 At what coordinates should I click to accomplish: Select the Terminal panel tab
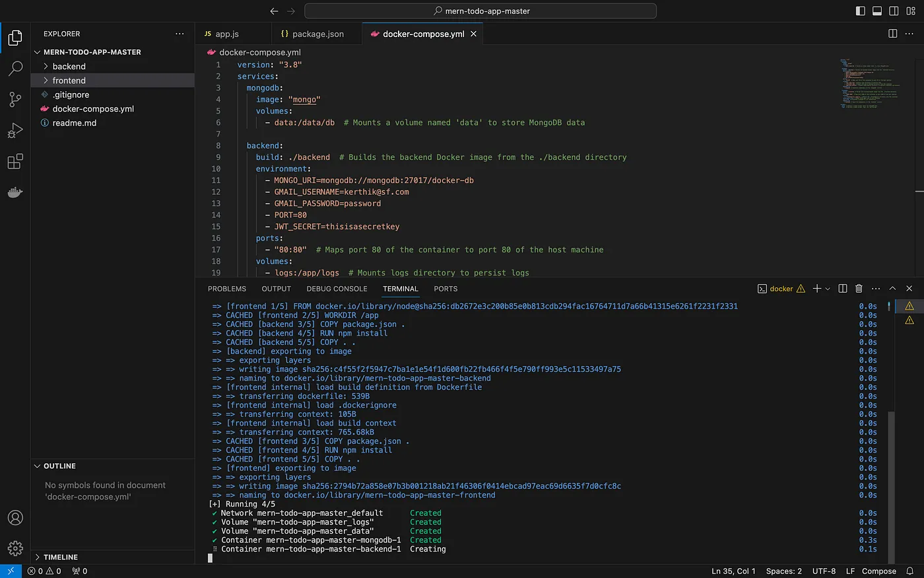[401, 289]
